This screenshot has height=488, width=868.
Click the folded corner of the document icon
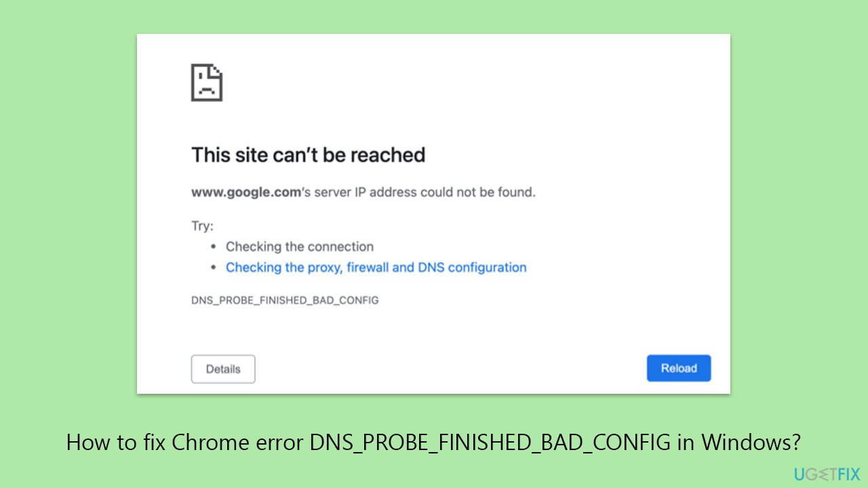[x=216, y=70]
